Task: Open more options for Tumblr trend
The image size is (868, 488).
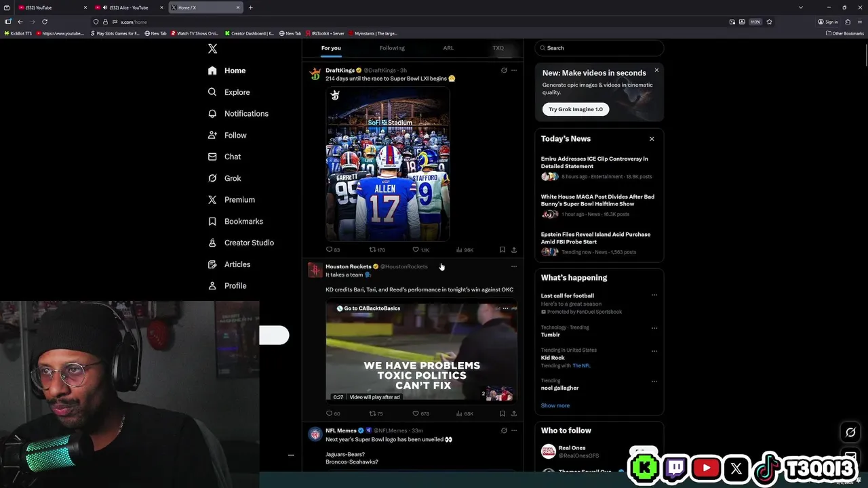Action: (x=654, y=328)
